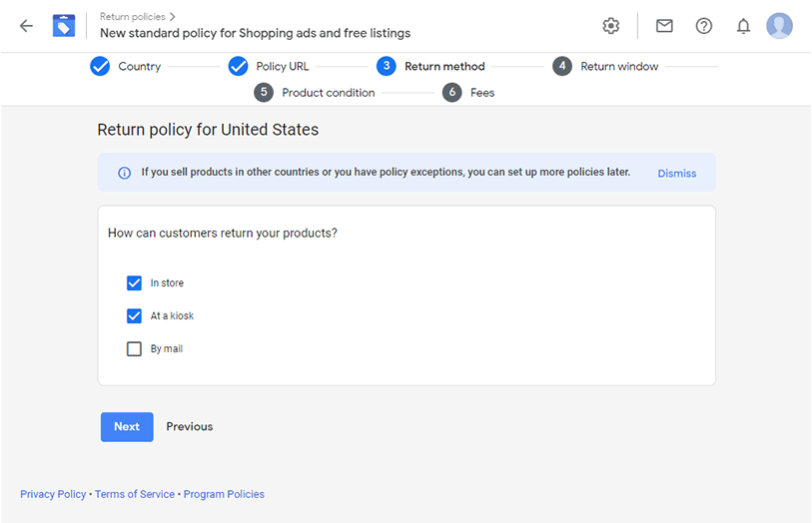Select the Product condition step

point(315,93)
